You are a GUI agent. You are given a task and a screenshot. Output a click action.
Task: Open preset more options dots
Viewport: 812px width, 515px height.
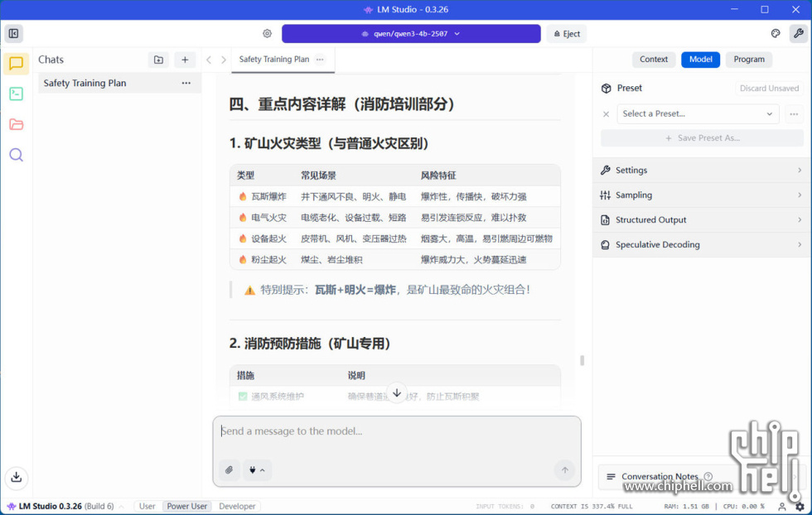coord(794,114)
